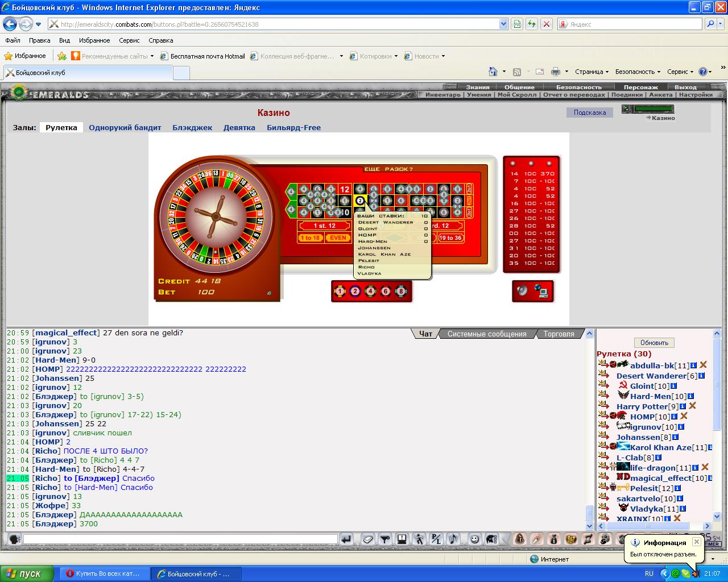Click the RU language indicator in tray

pyautogui.click(x=649, y=573)
